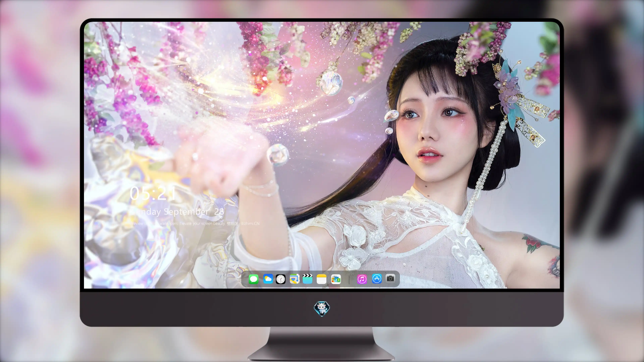The height and width of the screenshot is (362, 644).
Task: Open the App Store icon in the dock
Action: (x=377, y=279)
